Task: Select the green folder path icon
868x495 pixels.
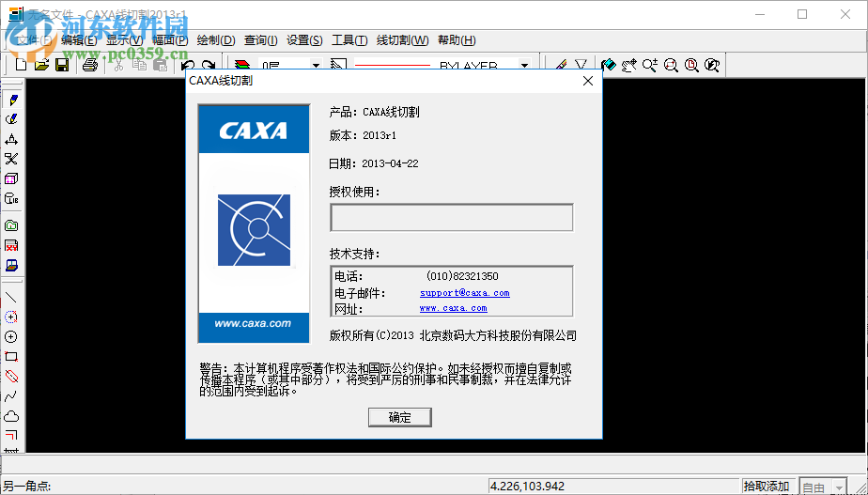Action: (11, 225)
